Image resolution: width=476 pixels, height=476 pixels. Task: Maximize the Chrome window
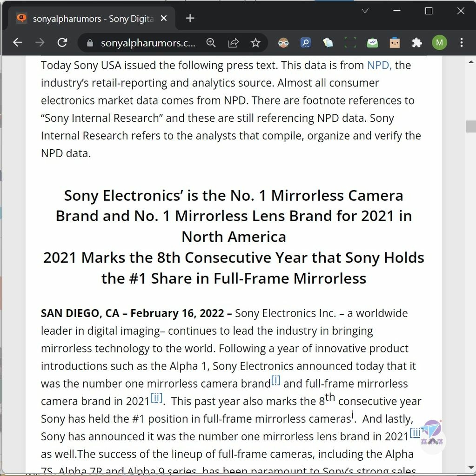click(429, 11)
